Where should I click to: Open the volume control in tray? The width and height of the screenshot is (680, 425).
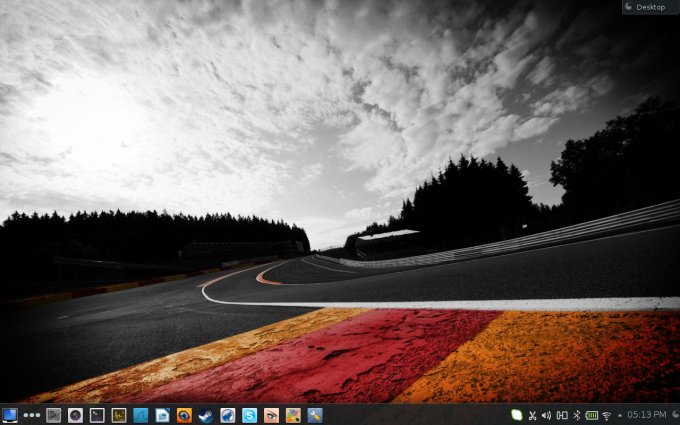pos(546,415)
